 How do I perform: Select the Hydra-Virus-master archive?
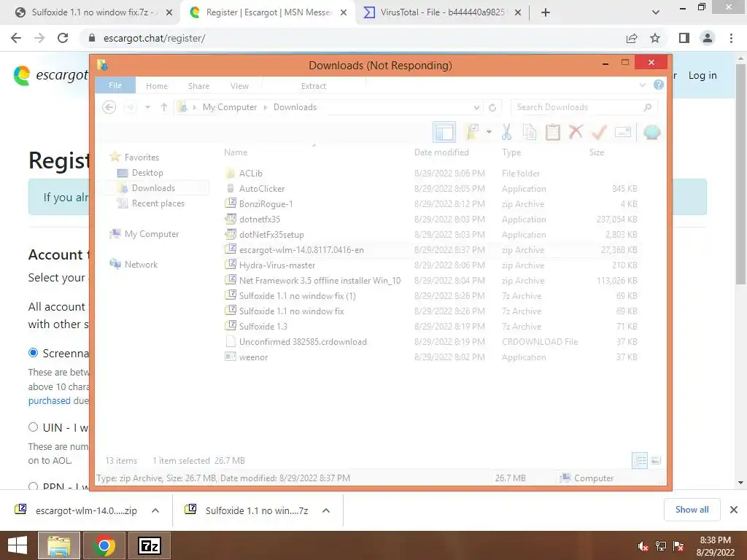coord(276,265)
